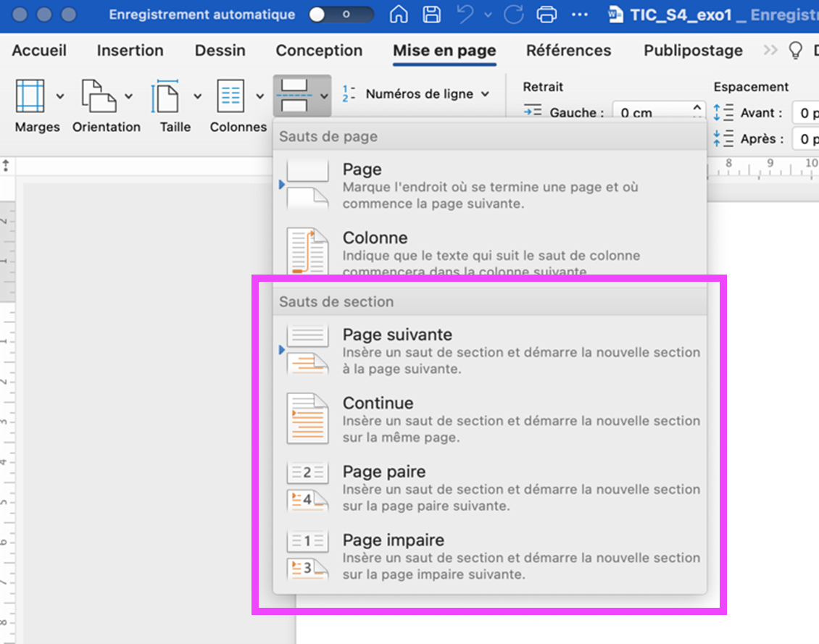Image resolution: width=819 pixels, height=644 pixels.
Task: Select the Mise en page tab
Action: click(444, 50)
